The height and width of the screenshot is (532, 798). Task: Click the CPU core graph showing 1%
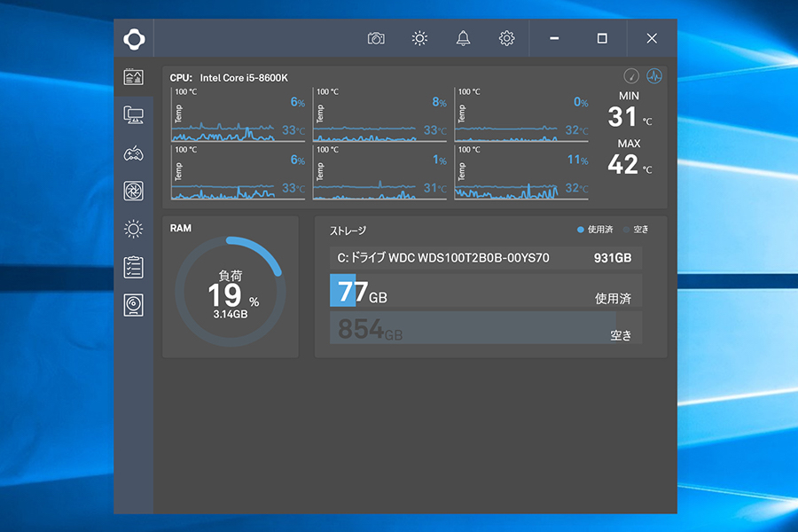pyautogui.click(x=379, y=173)
